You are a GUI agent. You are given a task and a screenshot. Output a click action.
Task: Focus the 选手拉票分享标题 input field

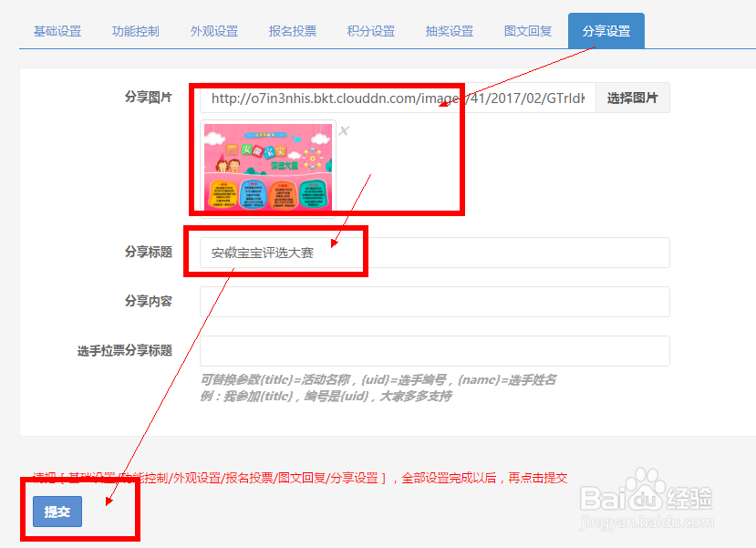(434, 351)
